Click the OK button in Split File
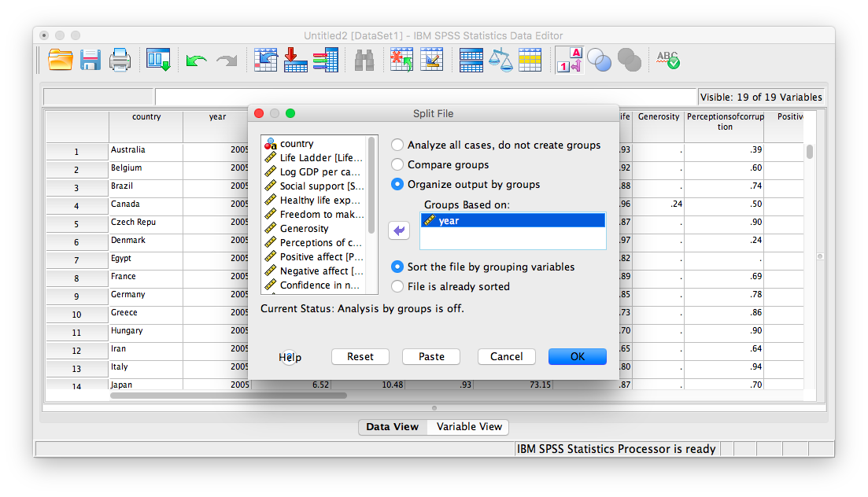This screenshot has width=868, height=497. pyautogui.click(x=578, y=356)
